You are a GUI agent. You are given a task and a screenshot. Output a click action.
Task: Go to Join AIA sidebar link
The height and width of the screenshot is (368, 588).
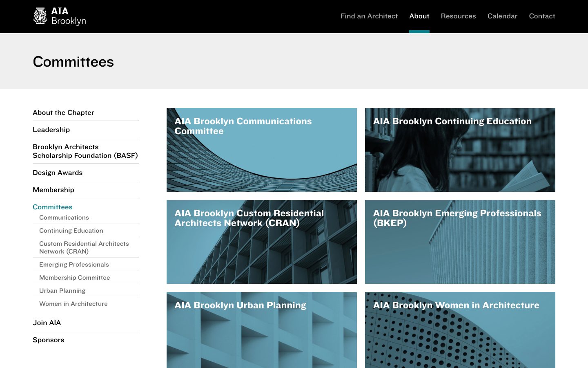47,323
